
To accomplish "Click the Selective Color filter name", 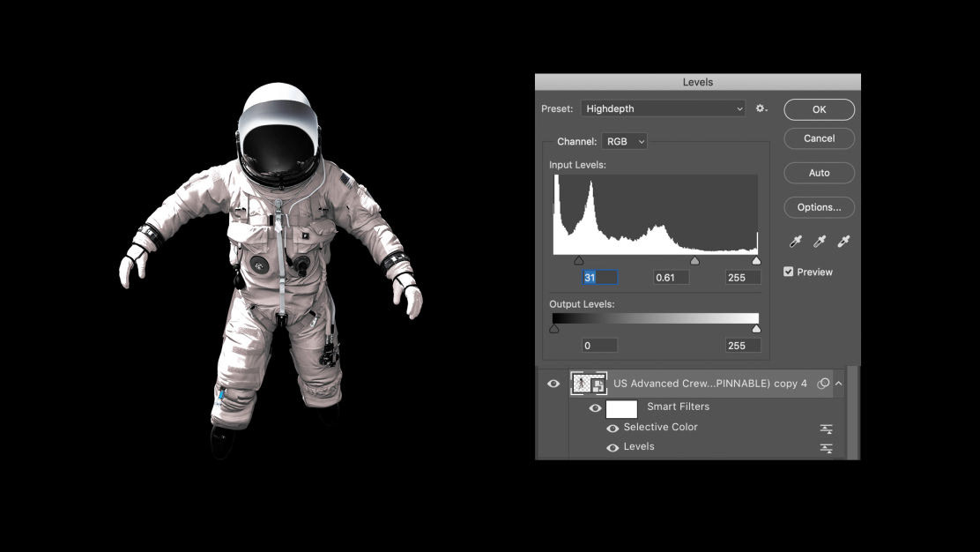I will [661, 427].
